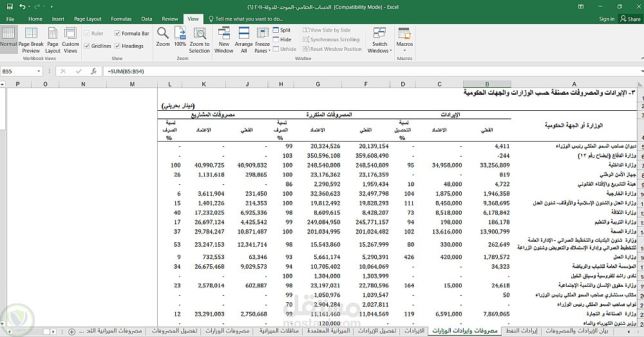The width and height of the screenshot is (644, 337).
Task: Set zoom to 100%
Action: pyautogui.click(x=180, y=35)
